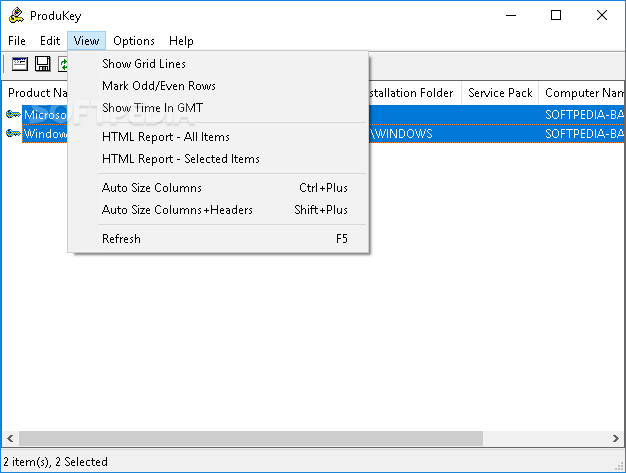626x473 pixels.
Task: Click the Save floppy disk toolbar icon
Action: 43,64
